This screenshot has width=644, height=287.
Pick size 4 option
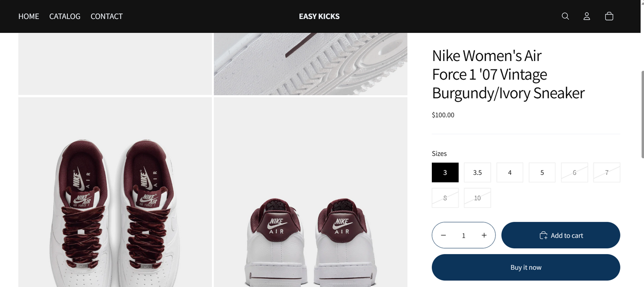(x=510, y=173)
